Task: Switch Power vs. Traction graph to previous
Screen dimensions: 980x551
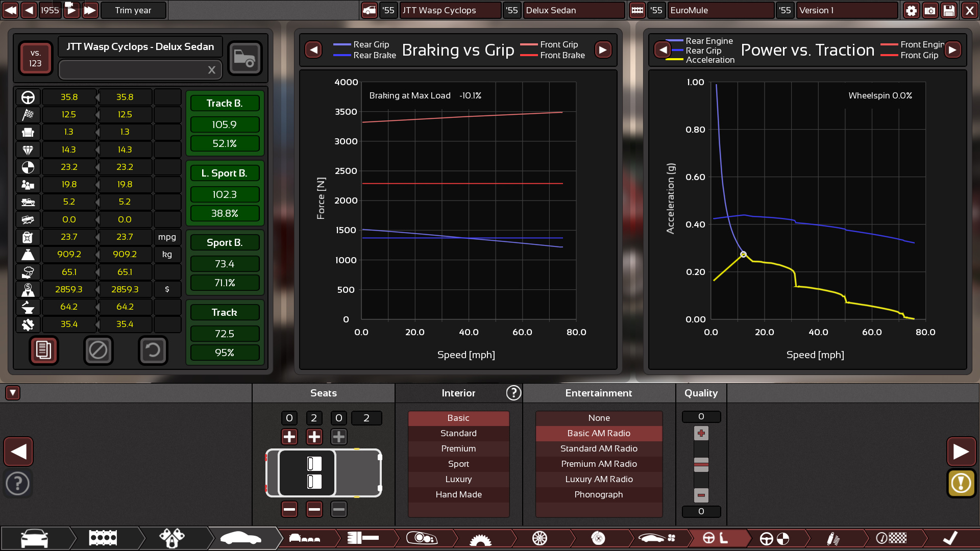Action: point(663,49)
